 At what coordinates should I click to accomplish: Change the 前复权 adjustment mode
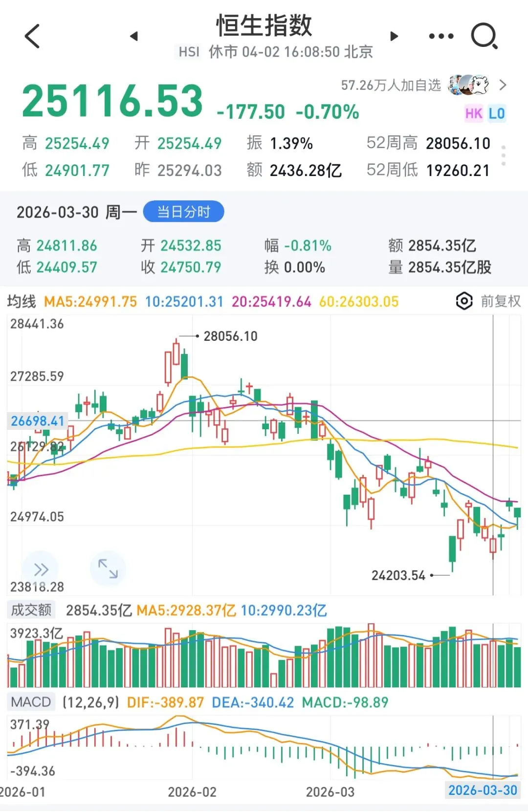(501, 301)
